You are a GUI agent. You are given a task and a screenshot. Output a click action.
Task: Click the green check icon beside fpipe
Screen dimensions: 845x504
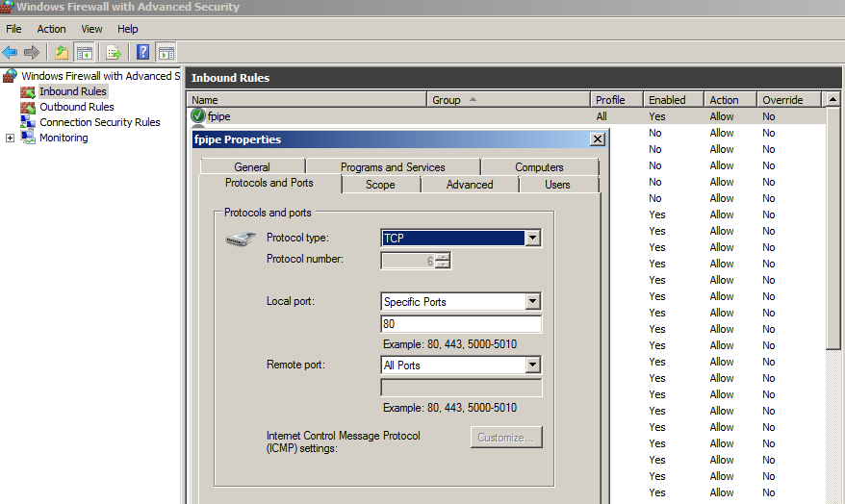click(198, 115)
